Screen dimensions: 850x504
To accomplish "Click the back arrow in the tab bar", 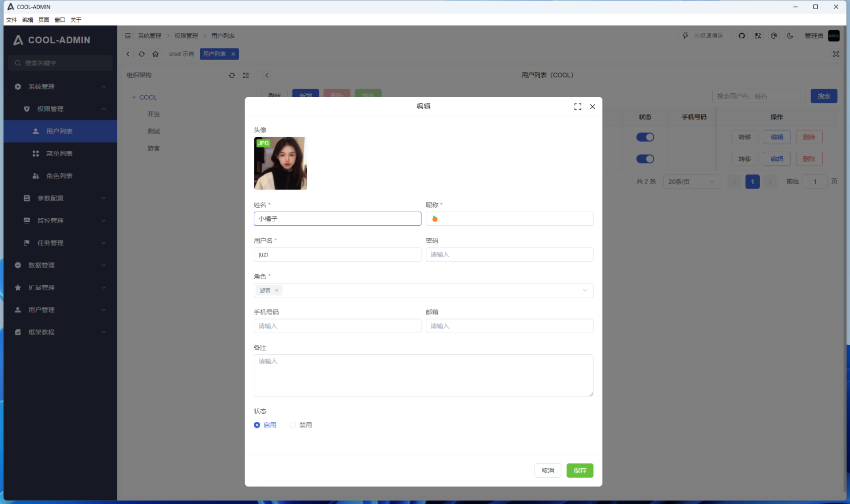I will pos(128,54).
